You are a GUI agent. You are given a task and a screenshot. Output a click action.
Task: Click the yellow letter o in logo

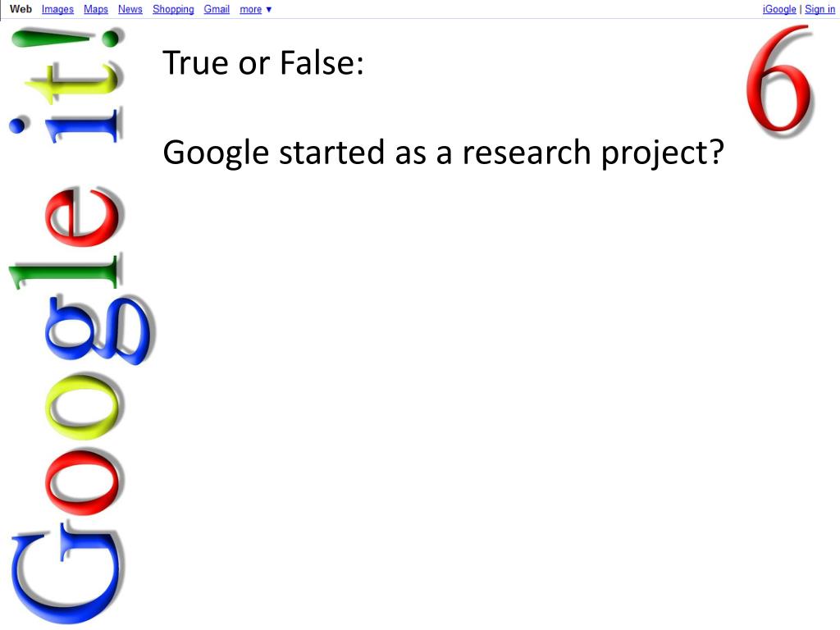pyautogui.click(x=83, y=405)
